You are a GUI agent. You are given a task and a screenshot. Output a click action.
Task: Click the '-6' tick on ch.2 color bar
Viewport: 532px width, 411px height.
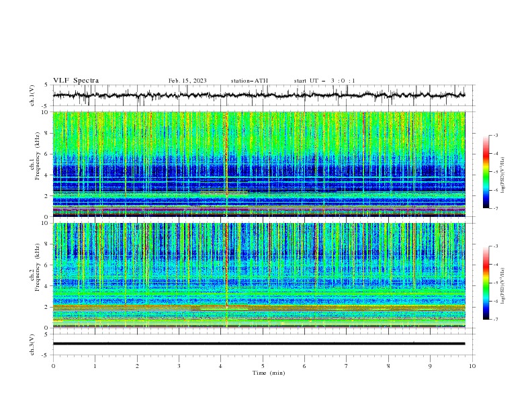pyautogui.click(x=496, y=301)
